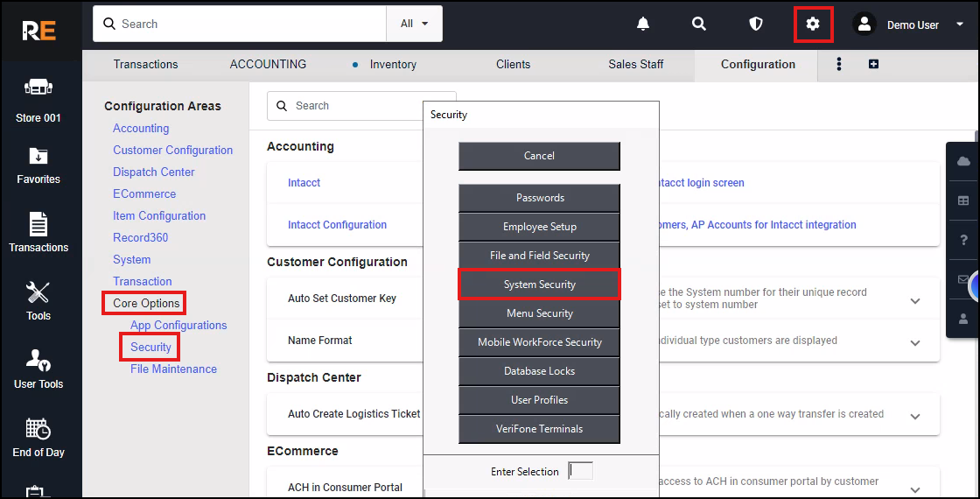Switch to the Inventory tab
The image size is (980, 499).
(x=392, y=64)
